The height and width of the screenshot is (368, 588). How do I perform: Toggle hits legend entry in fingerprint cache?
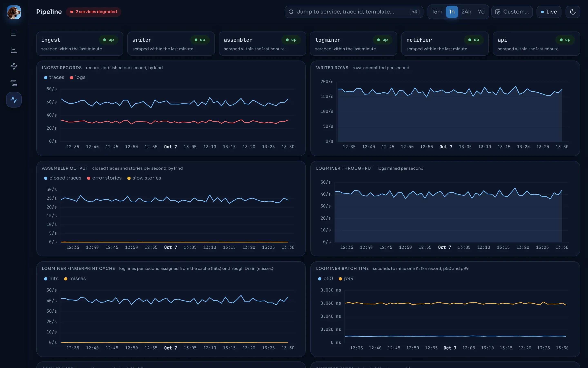pos(51,278)
